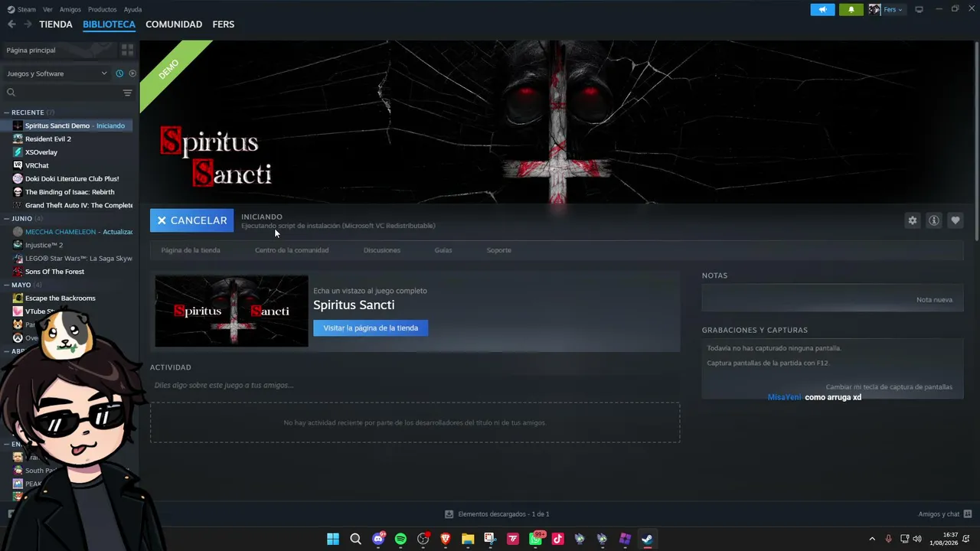Open the Steam notifications bell
The image size is (980, 551).
pos(851,9)
